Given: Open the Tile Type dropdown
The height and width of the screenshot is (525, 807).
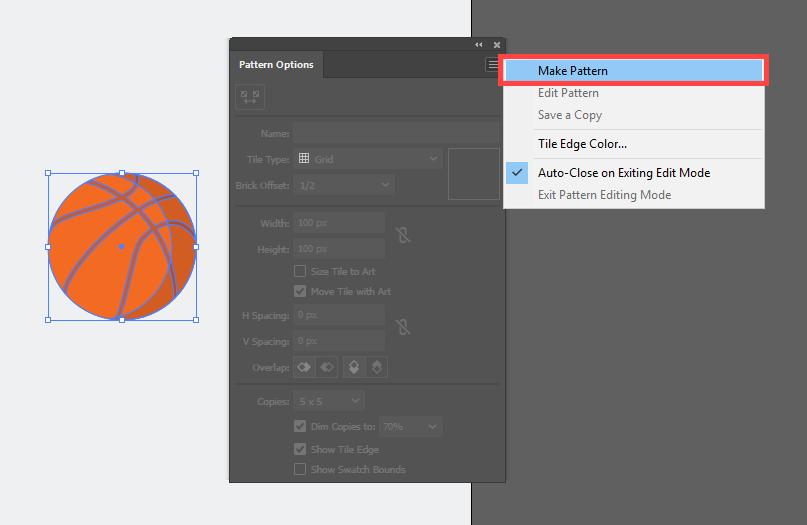Looking at the screenshot, I should click(368, 159).
